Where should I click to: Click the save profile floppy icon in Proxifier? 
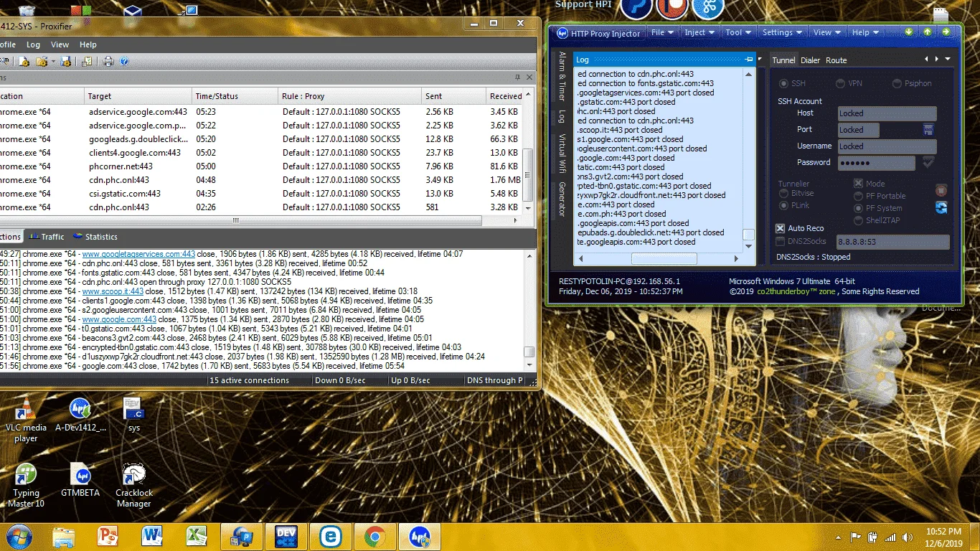(66, 62)
